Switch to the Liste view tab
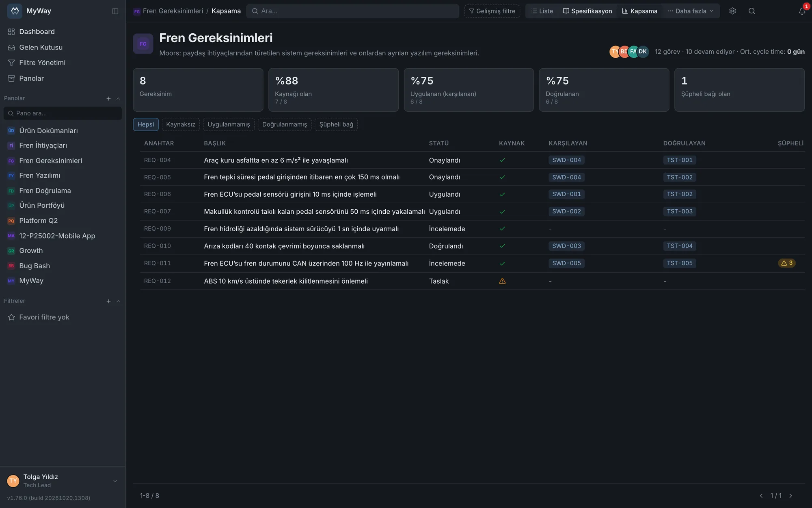The height and width of the screenshot is (508, 812). pos(542,11)
